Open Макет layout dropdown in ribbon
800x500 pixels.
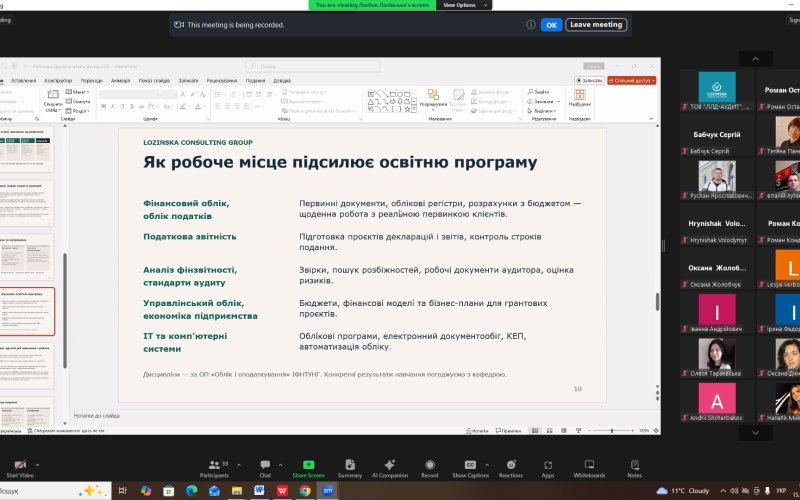[78, 92]
